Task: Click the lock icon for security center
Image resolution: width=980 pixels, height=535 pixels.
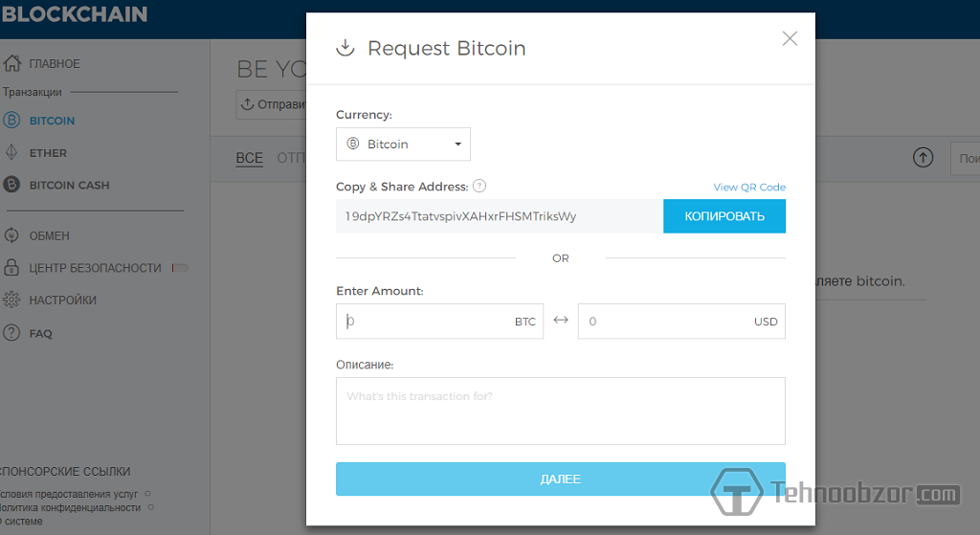Action: click(x=11, y=267)
